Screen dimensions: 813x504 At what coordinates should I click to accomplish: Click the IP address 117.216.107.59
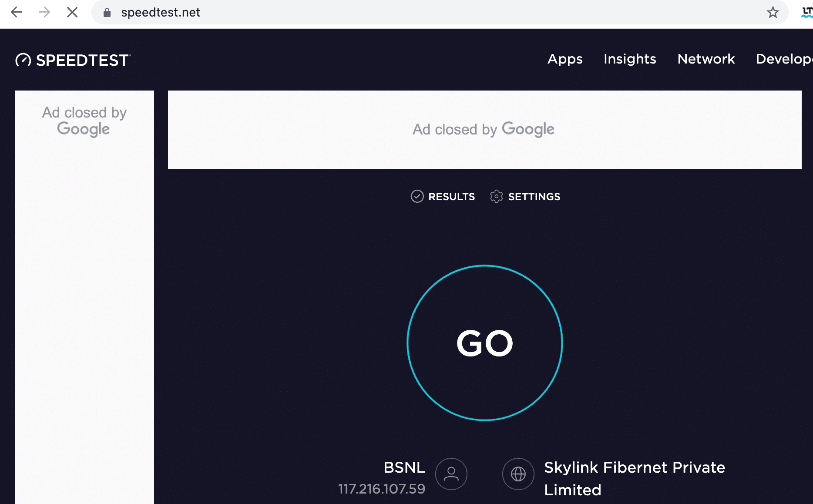pos(382,489)
